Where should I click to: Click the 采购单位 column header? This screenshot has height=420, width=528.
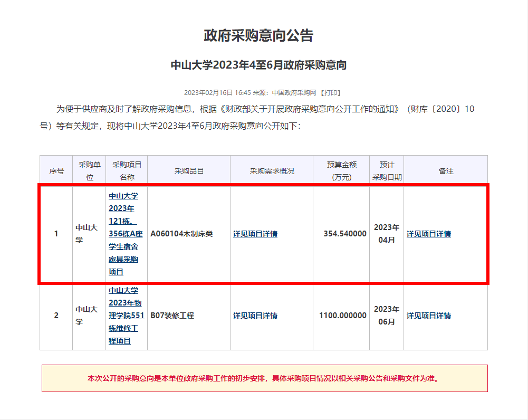(89, 171)
